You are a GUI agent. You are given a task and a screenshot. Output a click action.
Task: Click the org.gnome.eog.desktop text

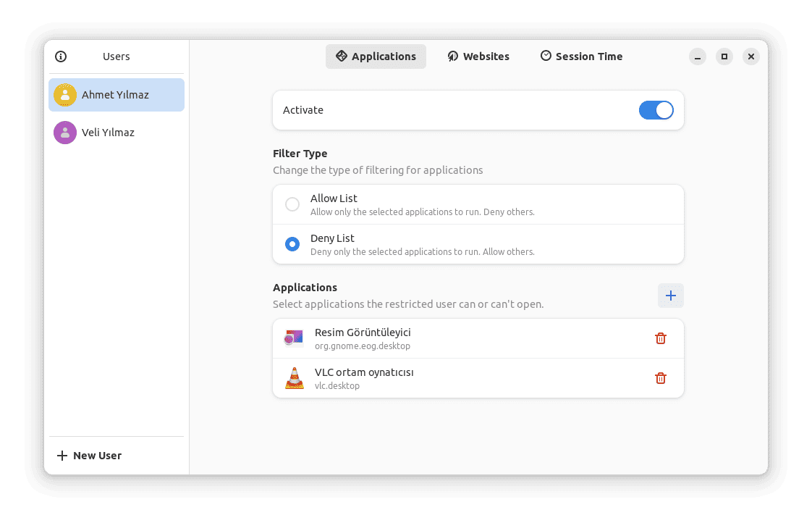(363, 346)
